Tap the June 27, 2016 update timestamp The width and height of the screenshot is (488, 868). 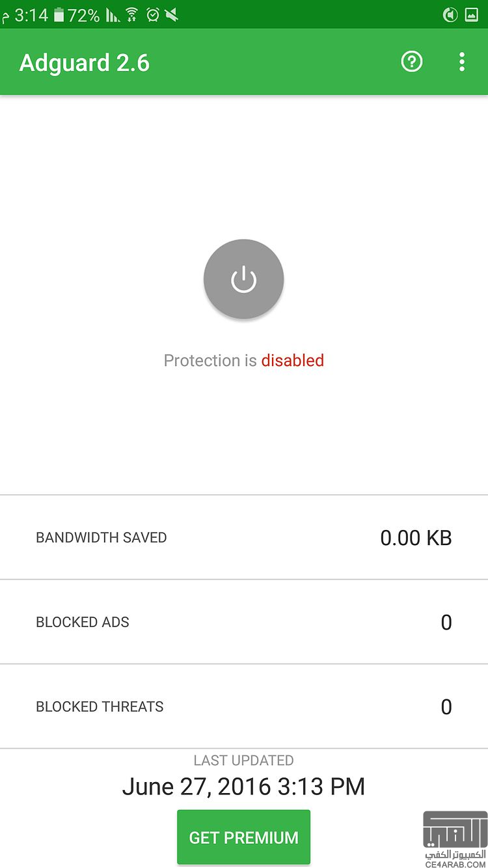(x=243, y=787)
